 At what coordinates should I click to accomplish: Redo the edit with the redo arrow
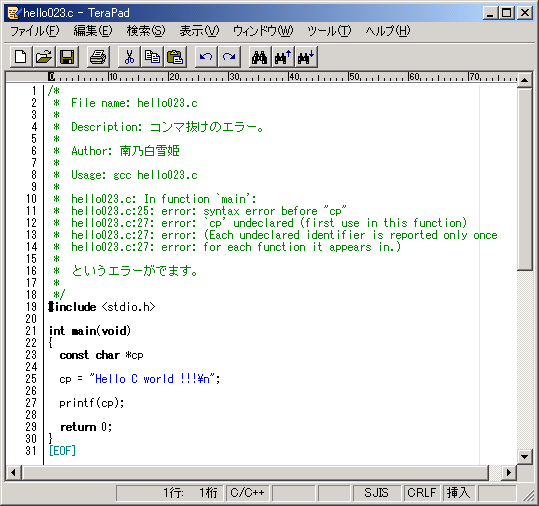point(229,57)
